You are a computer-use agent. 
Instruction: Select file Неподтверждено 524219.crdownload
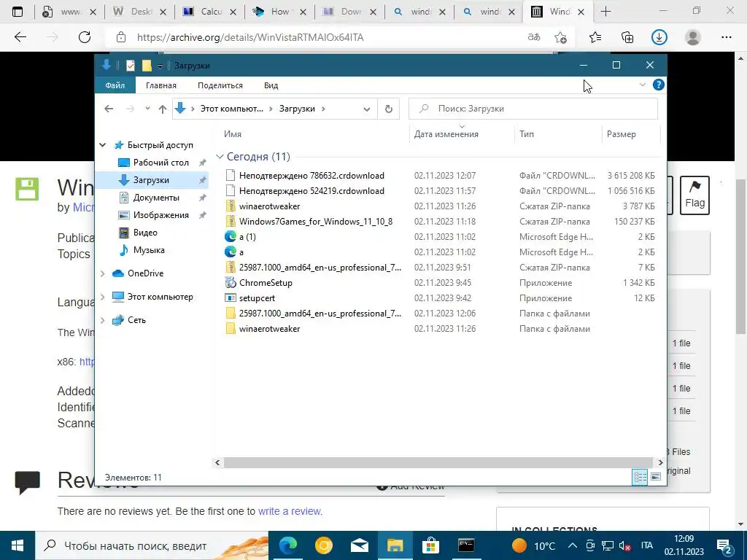coord(311,191)
